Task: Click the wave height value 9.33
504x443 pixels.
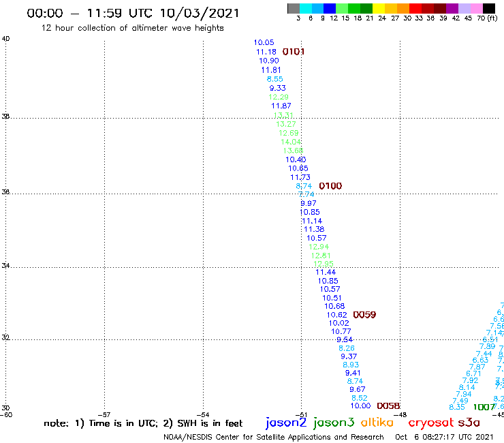Action: [278, 88]
